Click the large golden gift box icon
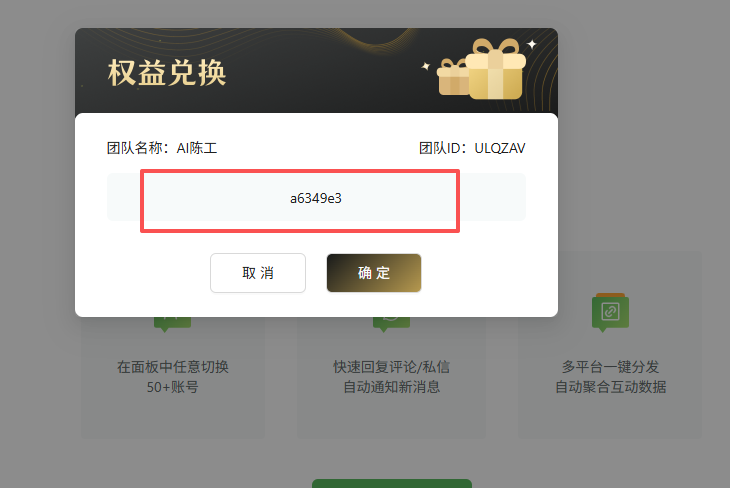The width and height of the screenshot is (730, 488). click(495, 69)
